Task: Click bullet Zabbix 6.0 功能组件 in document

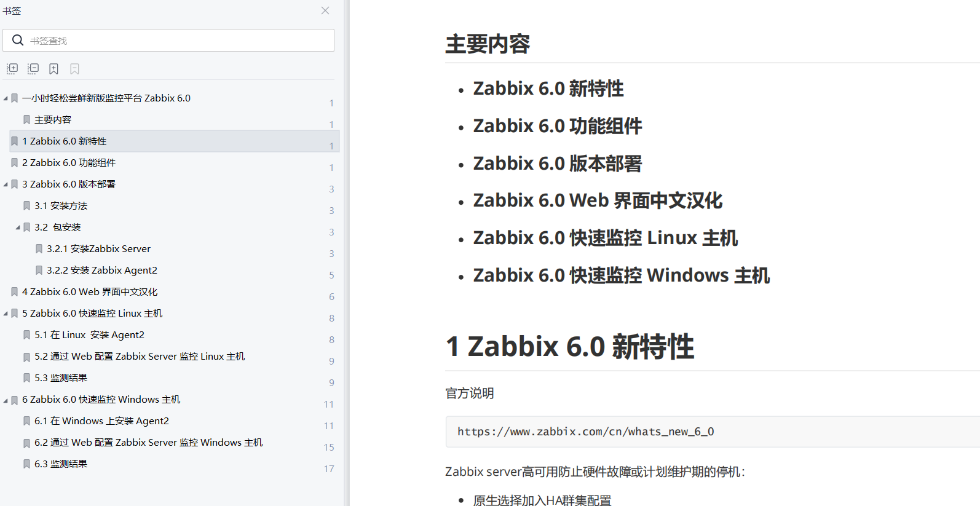Action: tap(558, 126)
